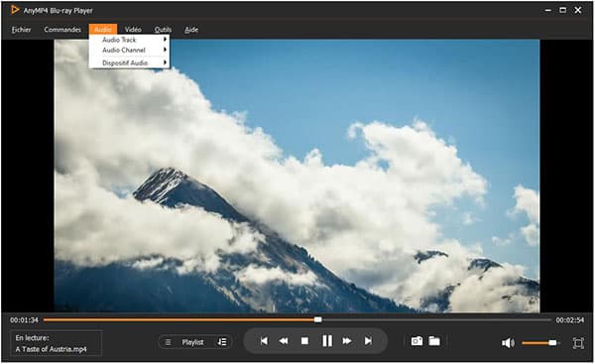Open the snapshot folder icon
Screen dimensions: 595x364
click(434, 341)
